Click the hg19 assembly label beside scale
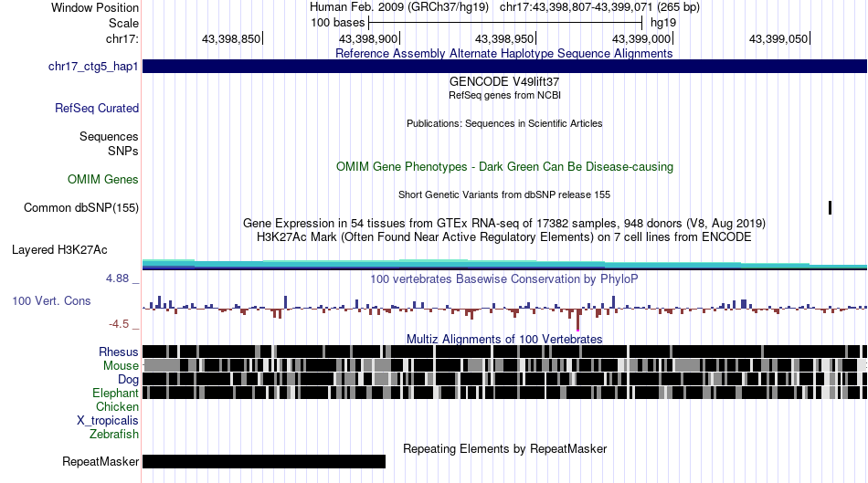The image size is (868, 483). coord(663,23)
